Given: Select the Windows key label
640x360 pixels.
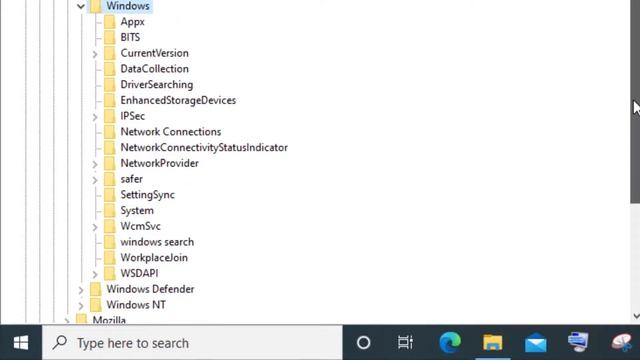Looking at the screenshot, I should pos(128,6).
